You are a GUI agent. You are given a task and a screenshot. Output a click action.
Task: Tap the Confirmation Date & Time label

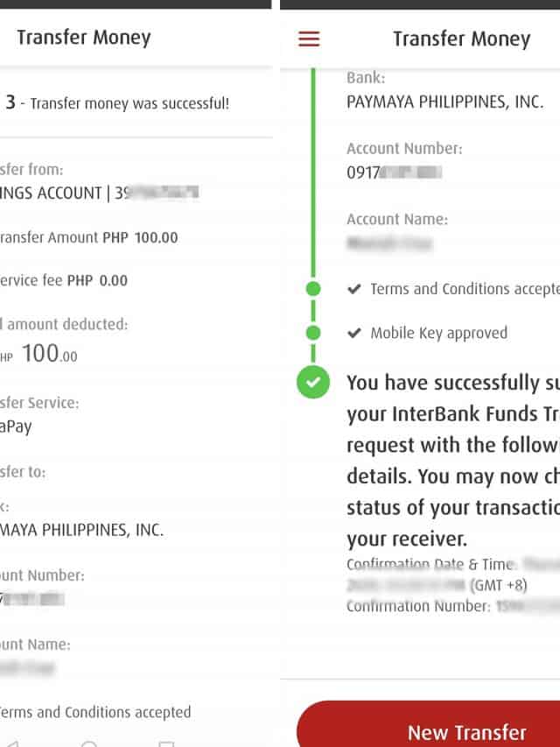pos(430,564)
